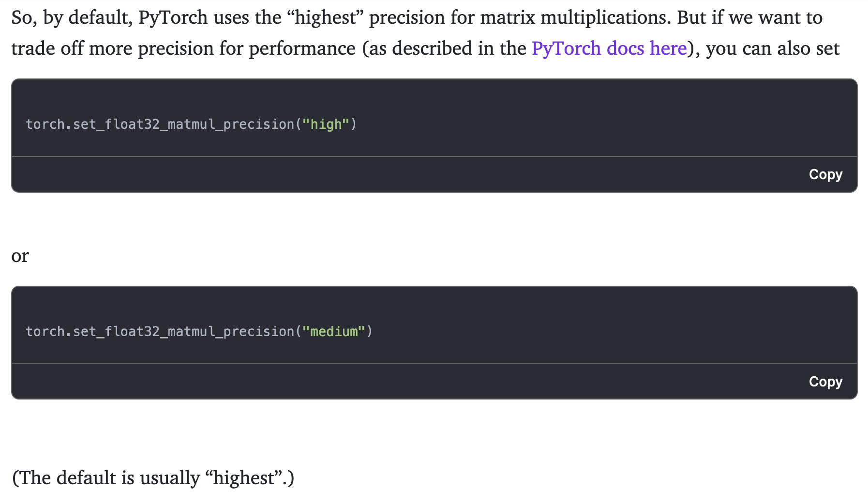Select the "high" string in the first code block
The image size is (868, 492).
coord(326,124)
